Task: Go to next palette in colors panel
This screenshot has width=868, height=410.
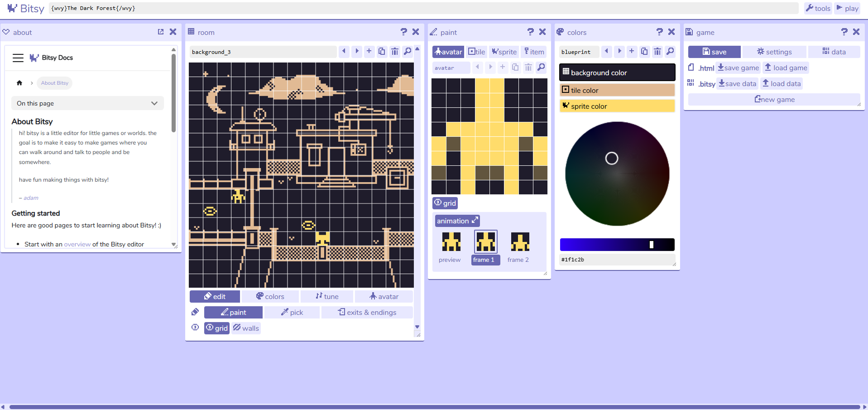Action: (x=619, y=51)
